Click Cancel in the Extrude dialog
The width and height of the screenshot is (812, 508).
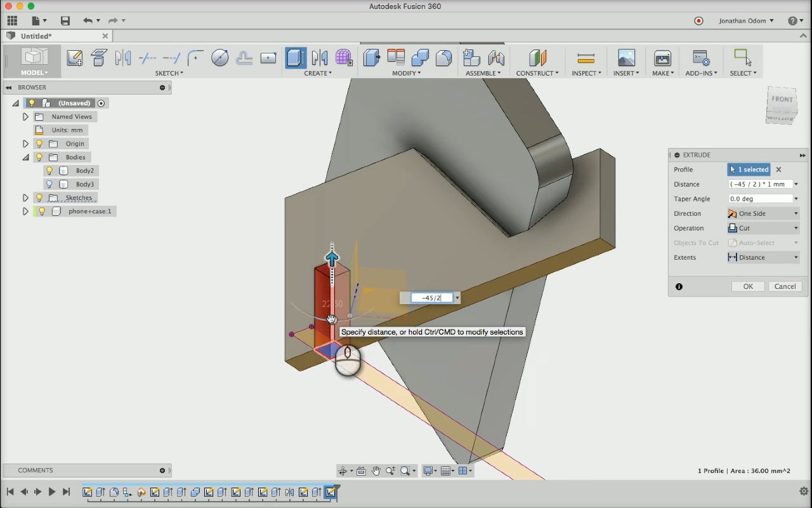[x=785, y=286]
